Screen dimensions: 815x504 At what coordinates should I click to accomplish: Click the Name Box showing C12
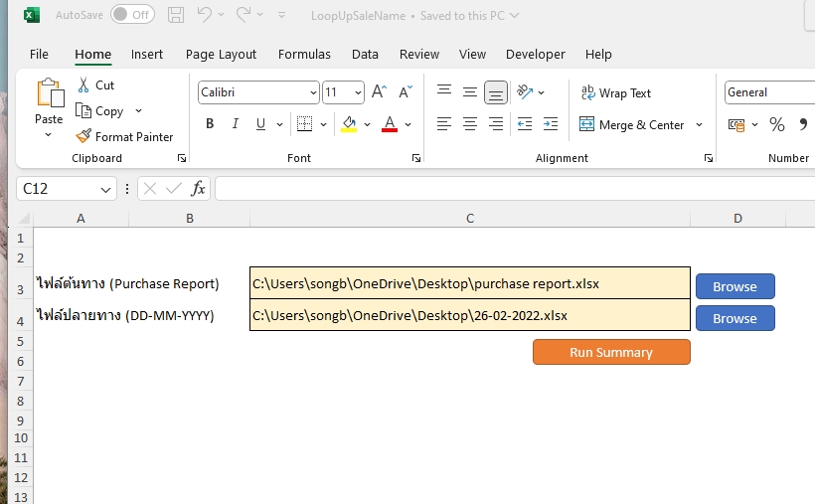coord(66,188)
